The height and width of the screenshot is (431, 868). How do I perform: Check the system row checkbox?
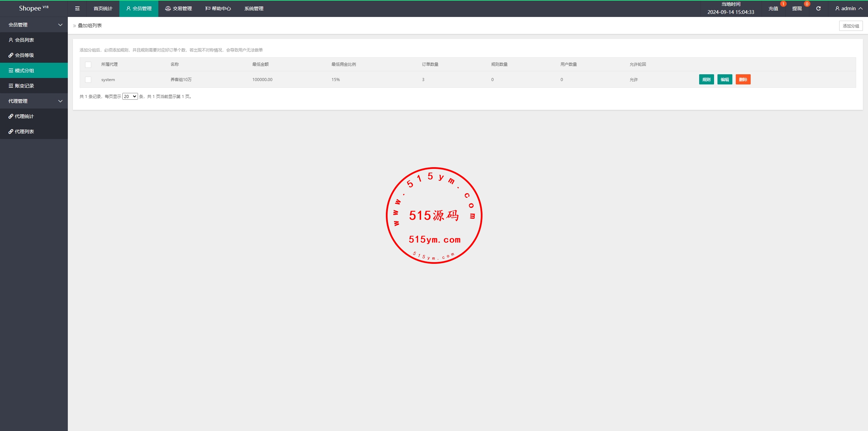pos(88,80)
